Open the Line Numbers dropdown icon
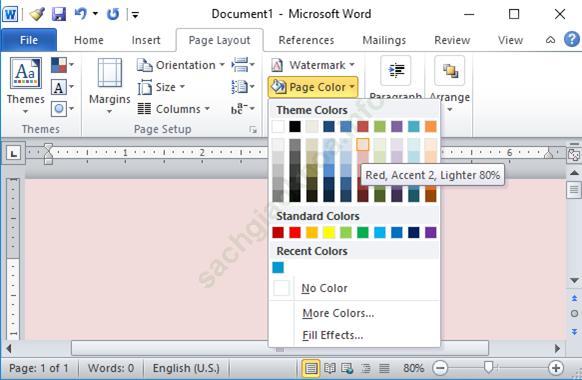The image size is (582, 380). [243, 87]
